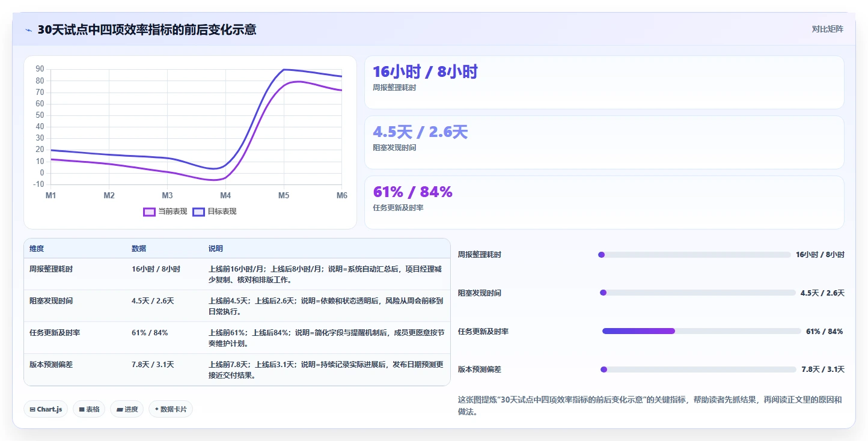Open the 16小时 / 8小时 data card
The width and height of the screenshot is (868, 441).
click(604, 82)
